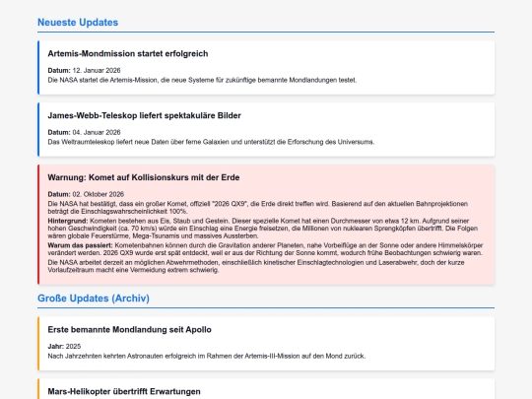Click the Artemis-Mission description sentence

pos(202,80)
